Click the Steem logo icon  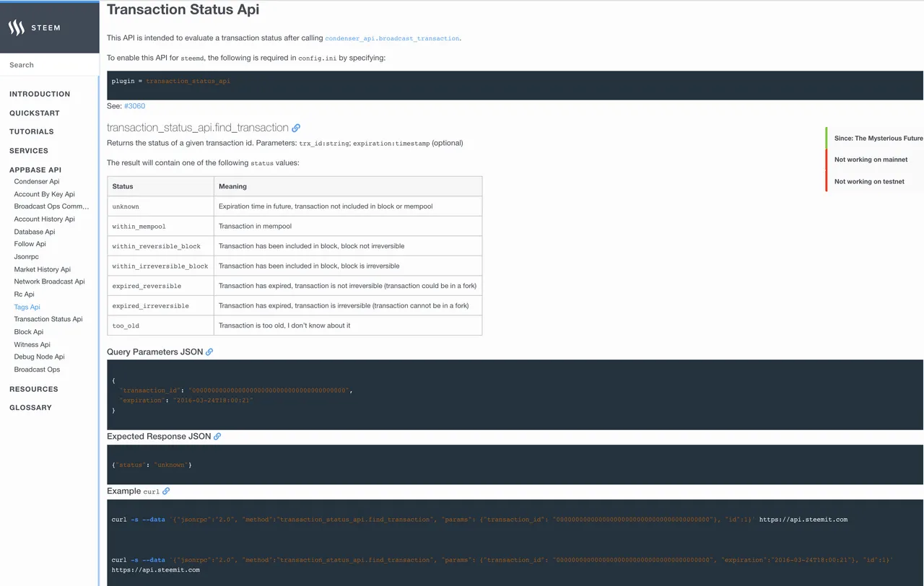pyautogui.click(x=16, y=27)
